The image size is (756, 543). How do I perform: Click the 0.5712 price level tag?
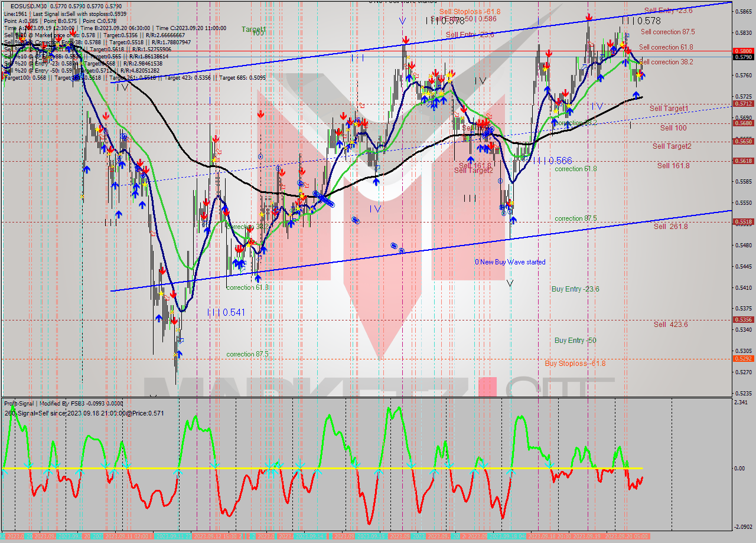[742, 104]
